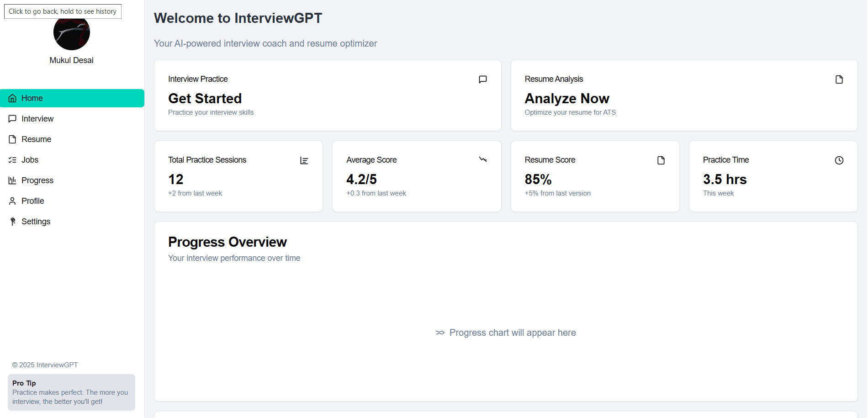
Task: Click the 'Resume Analysis' card title
Action: (554, 79)
